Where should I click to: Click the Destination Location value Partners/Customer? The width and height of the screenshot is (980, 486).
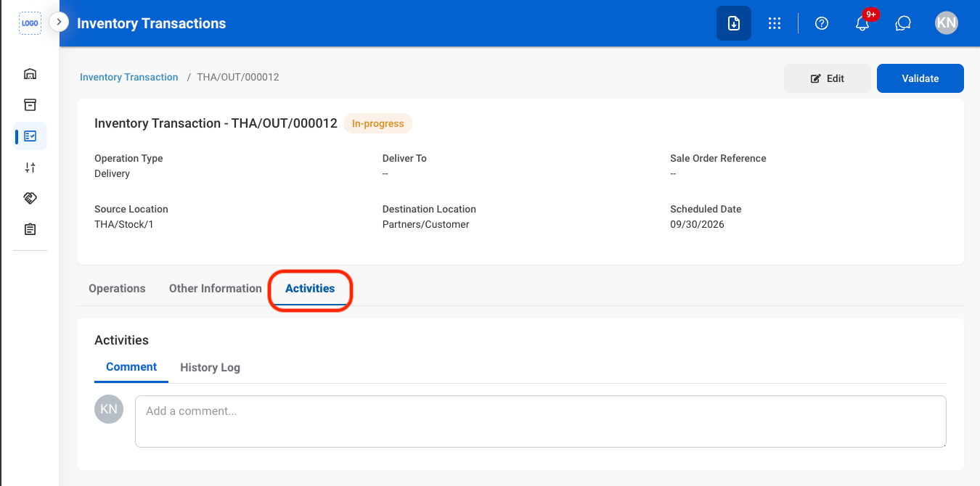click(426, 225)
